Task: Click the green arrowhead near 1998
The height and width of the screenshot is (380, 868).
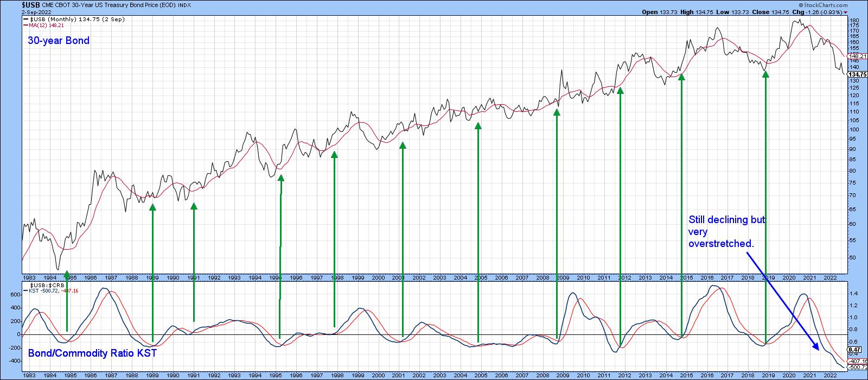Action: coord(334,154)
